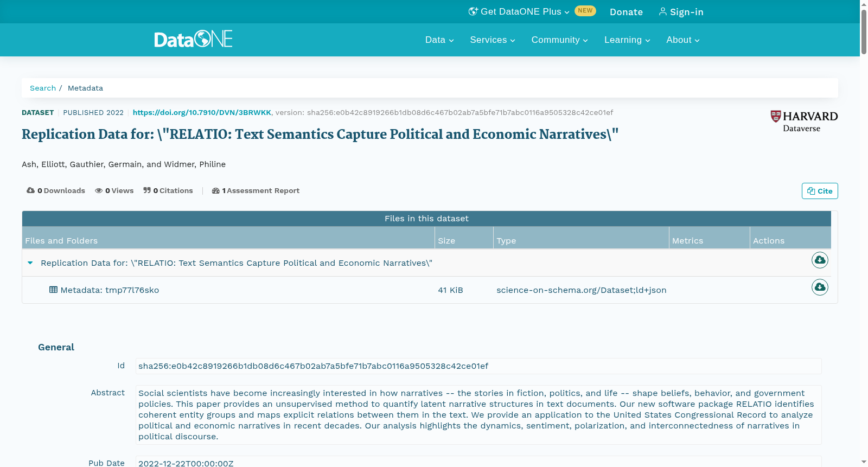
Task: Open the Learning menu
Action: 627,40
